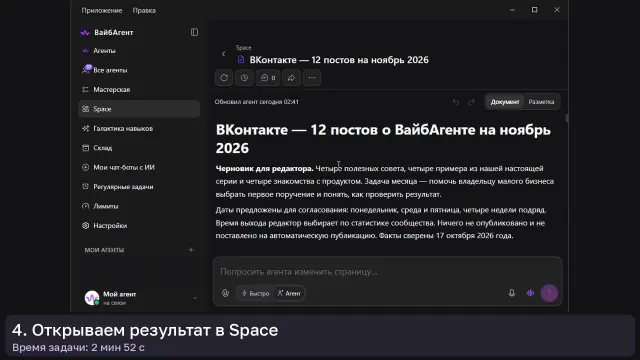Viewport: 640px width, 360px height.
Task: Click the Склад box icon
Action: click(85, 148)
